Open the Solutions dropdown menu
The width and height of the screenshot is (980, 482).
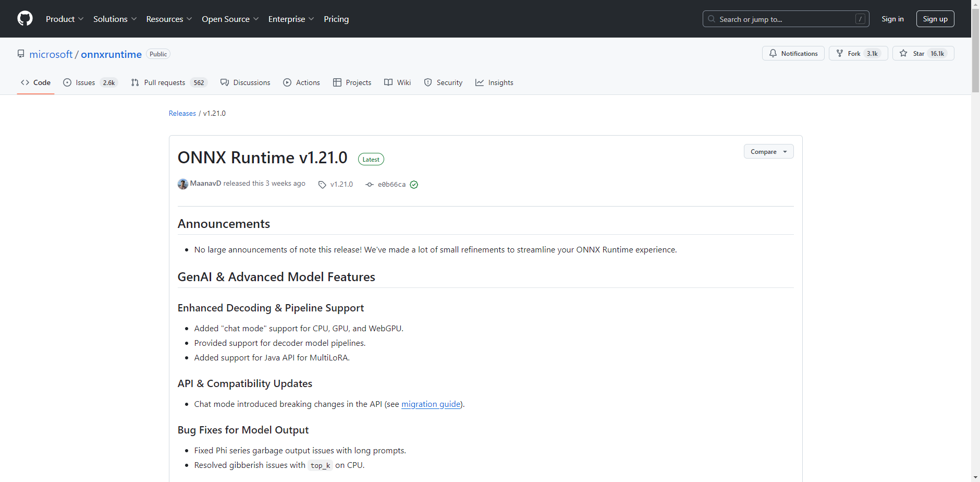(x=115, y=19)
